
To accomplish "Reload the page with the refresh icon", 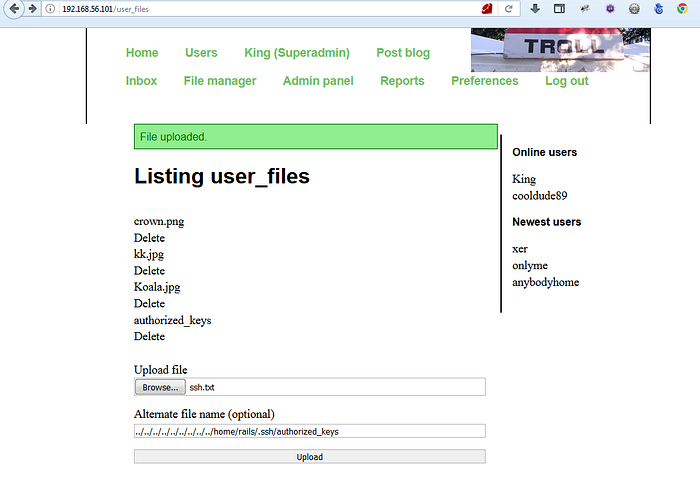I will pos(509,9).
